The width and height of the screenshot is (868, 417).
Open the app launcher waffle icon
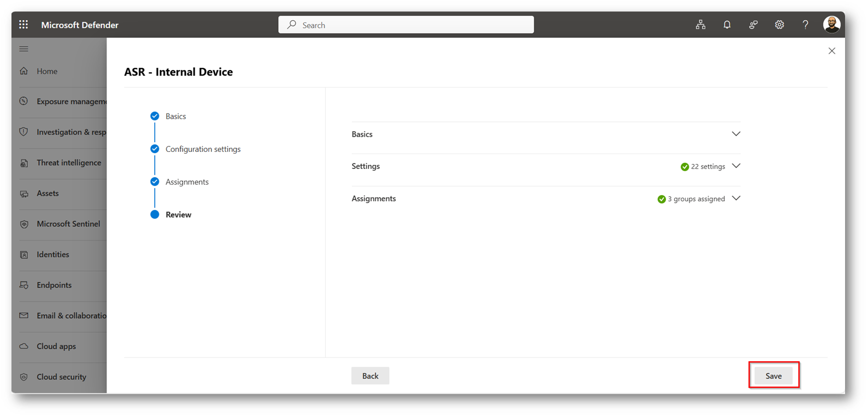point(23,25)
